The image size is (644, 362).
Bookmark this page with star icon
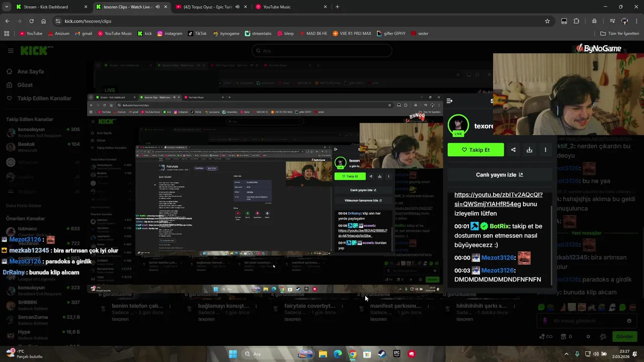click(x=547, y=21)
